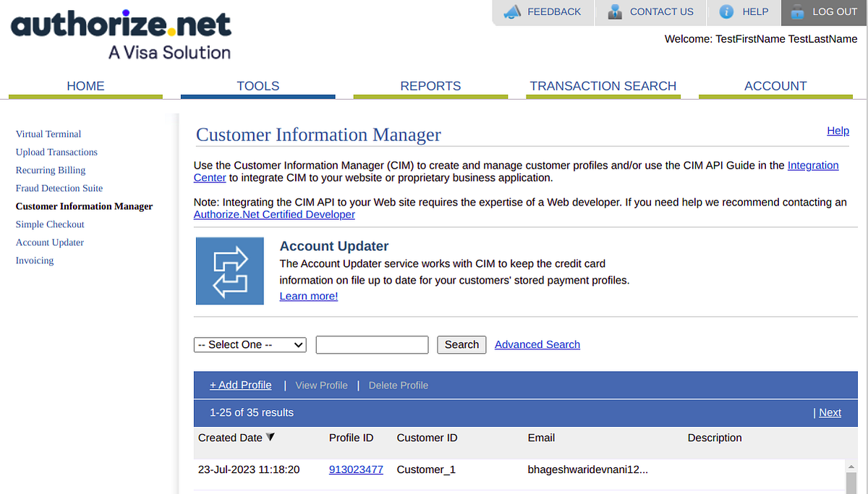The width and height of the screenshot is (868, 494).
Task: Click the Help info icon
Action: tap(727, 12)
